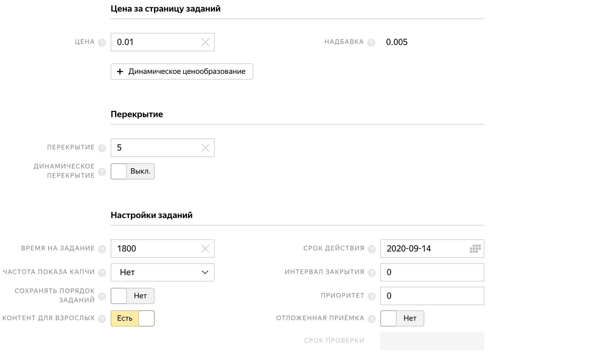The width and height of the screenshot is (615, 364).
Task: Click help icon next to Надбавка label
Action: [x=371, y=42]
